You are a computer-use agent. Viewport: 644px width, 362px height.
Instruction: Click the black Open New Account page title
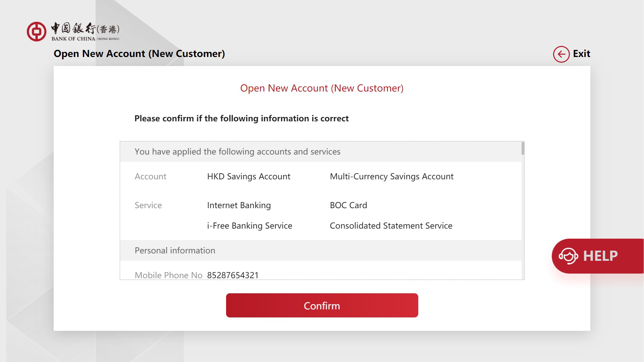139,54
